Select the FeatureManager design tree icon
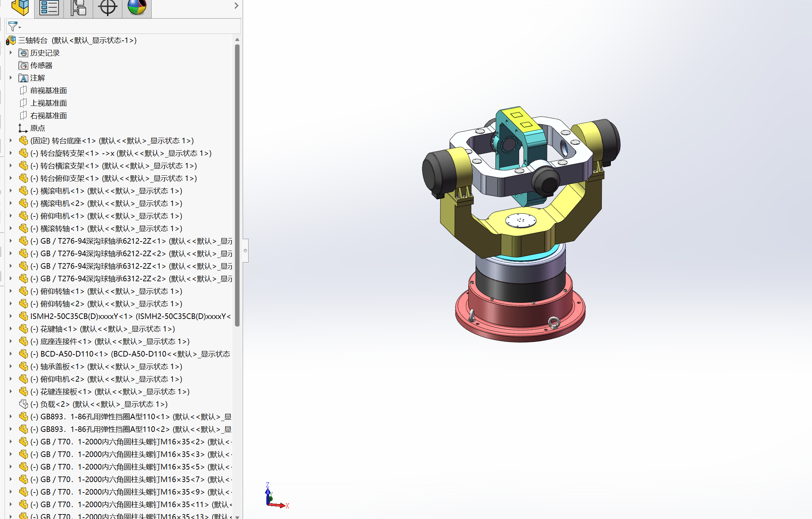Image resolution: width=812 pixels, height=519 pixels. tap(20, 7)
